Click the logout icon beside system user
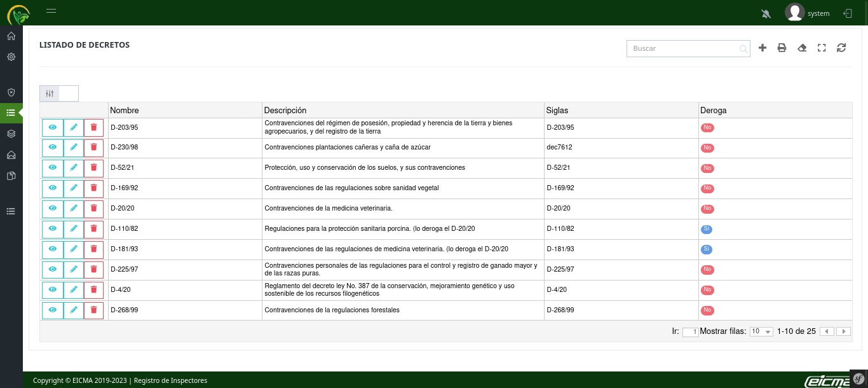 [x=847, y=13]
